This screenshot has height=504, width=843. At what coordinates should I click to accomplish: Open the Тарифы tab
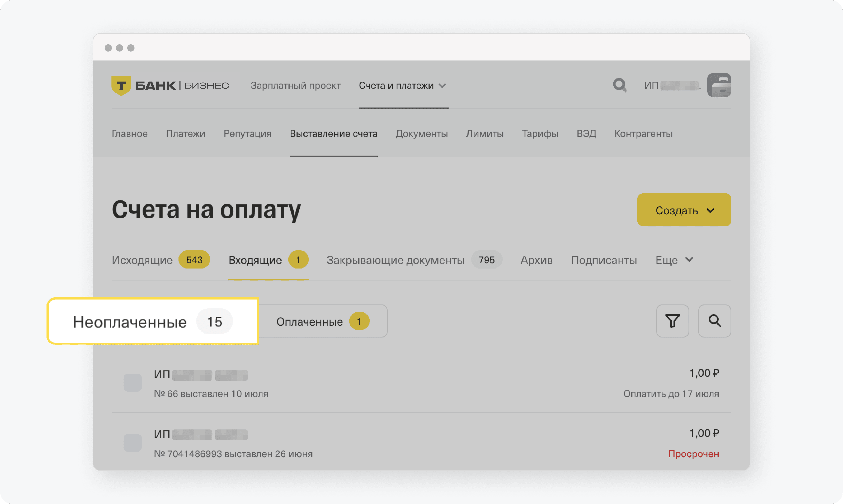[540, 133]
